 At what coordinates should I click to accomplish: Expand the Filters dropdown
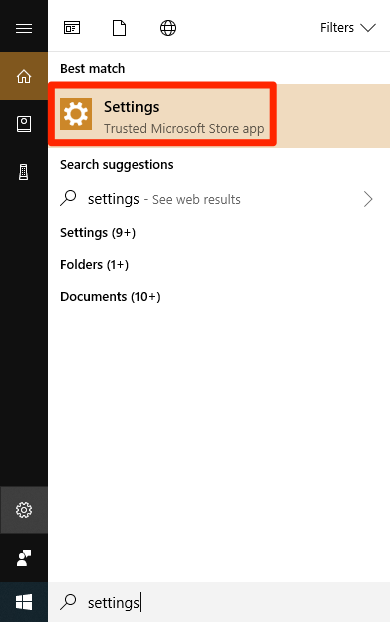348,28
